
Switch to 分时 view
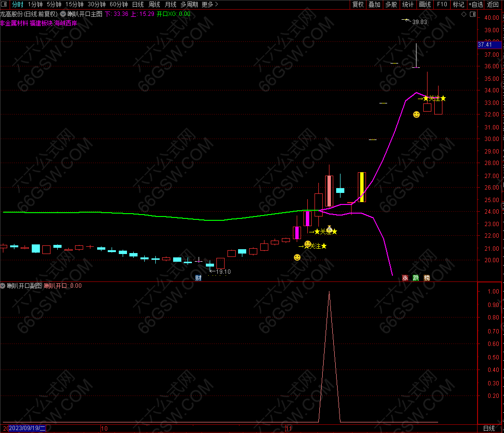pos(18,4)
